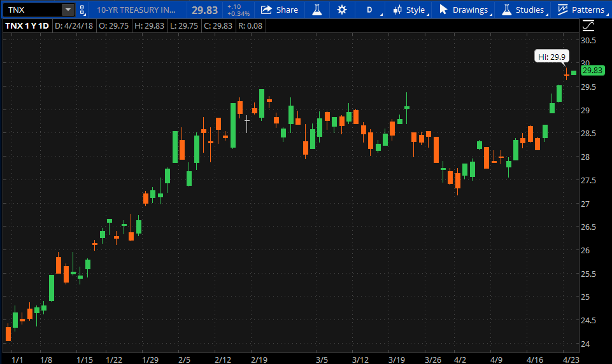Open the D timeframe dropdown
The height and width of the screenshot is (364, 612).
[369, 10]
